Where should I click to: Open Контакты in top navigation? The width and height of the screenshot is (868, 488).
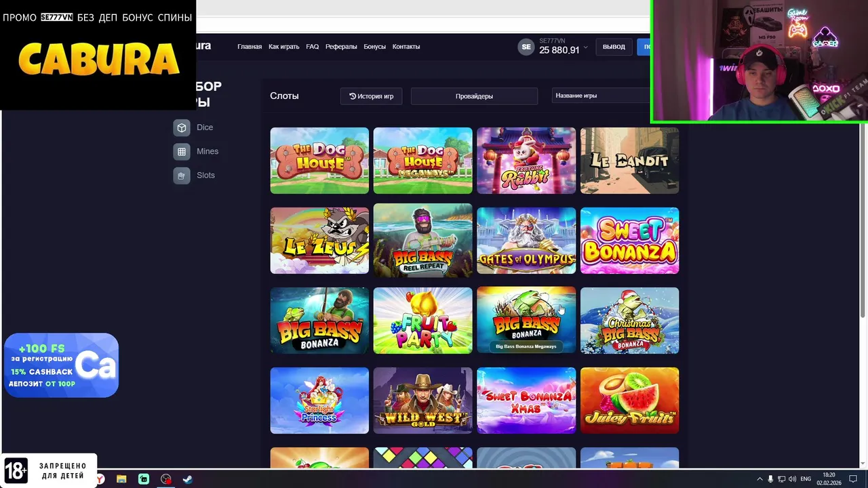click(x=406, y=47)
